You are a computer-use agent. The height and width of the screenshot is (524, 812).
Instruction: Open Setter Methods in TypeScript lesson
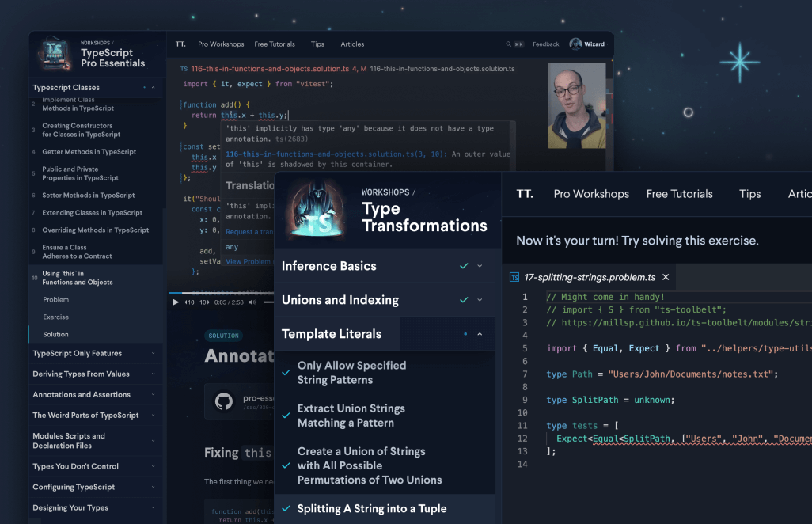point(89,196)
